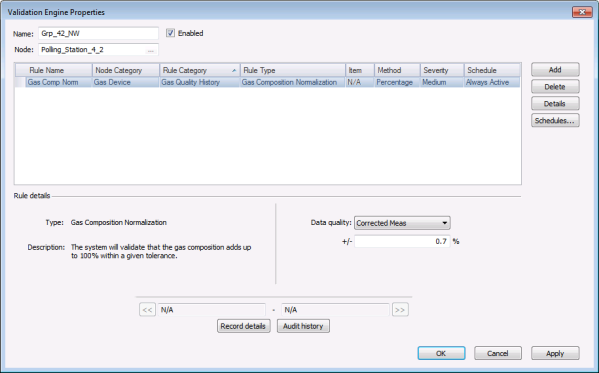This screenshot has height=373, width=599.
Task: Sort by Rule Type column header
Action: tap(293, 70)
